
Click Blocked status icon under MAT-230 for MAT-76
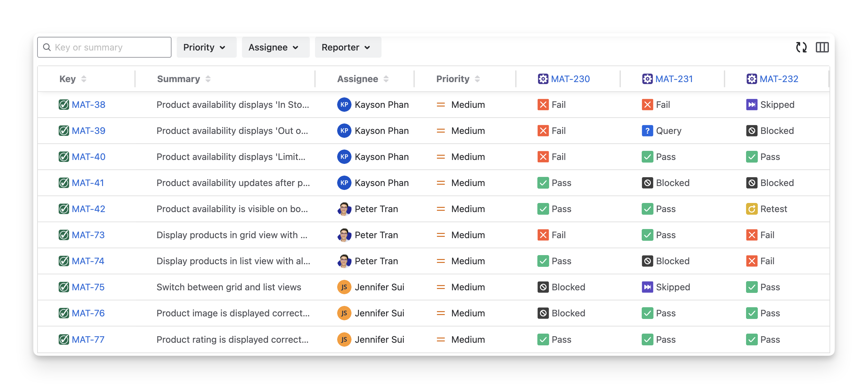[543, 313]
